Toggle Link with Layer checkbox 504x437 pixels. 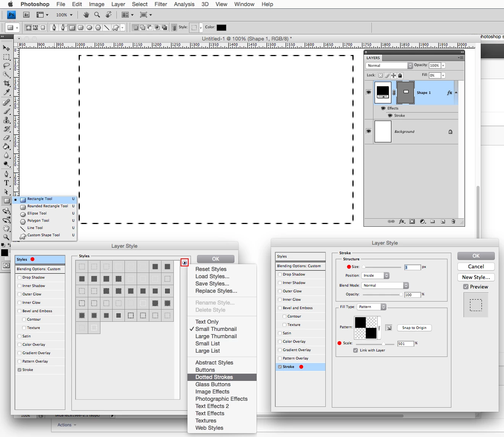click(x=355, y=350)
